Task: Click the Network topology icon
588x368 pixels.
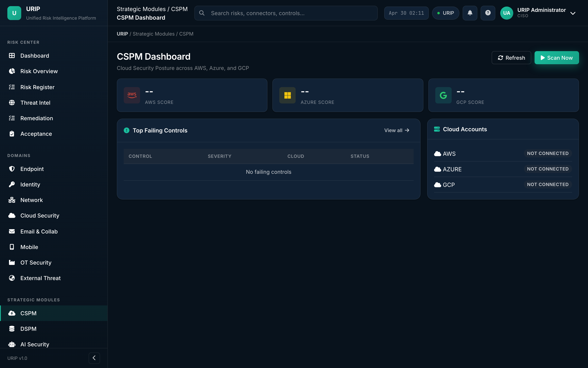Action: [x=12, y=200]
